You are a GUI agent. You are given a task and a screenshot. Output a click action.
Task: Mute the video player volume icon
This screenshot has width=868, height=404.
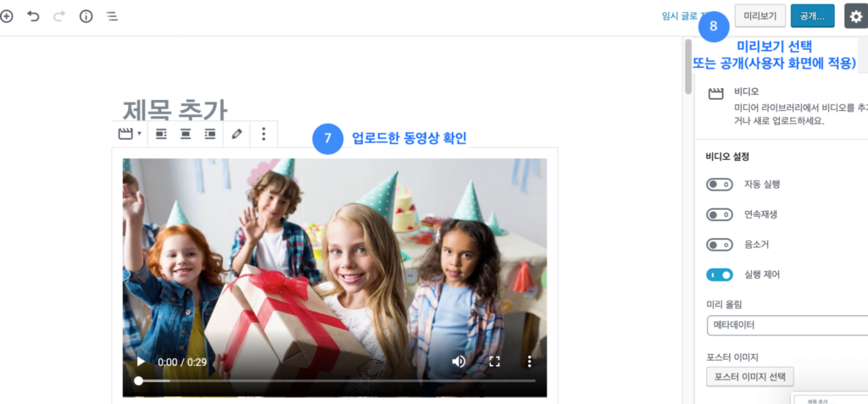tap(459, 362)
